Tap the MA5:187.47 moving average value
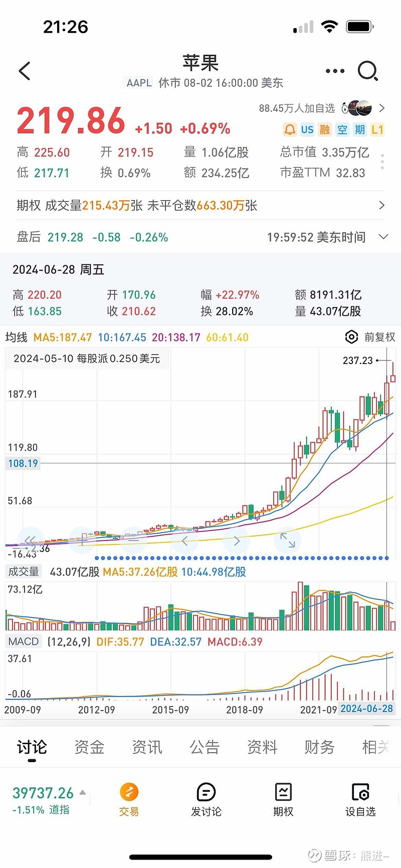The image size is (401, 868). (x=63, y=337)
